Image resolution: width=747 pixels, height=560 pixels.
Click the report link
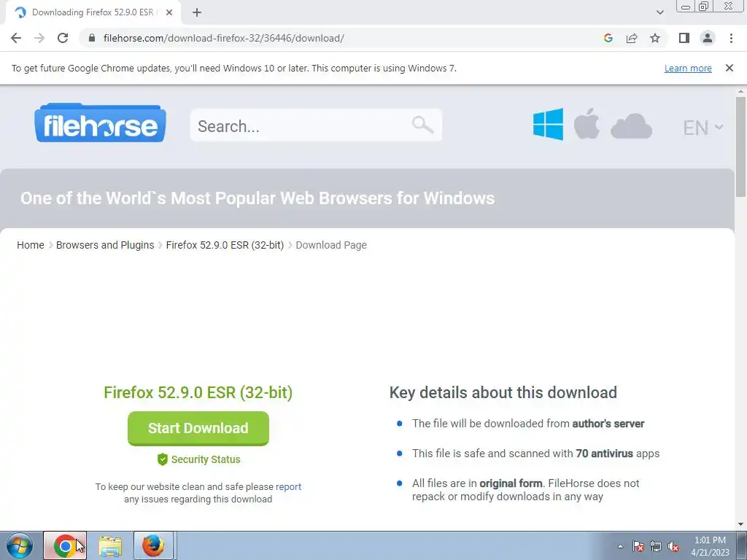[288, 486]
